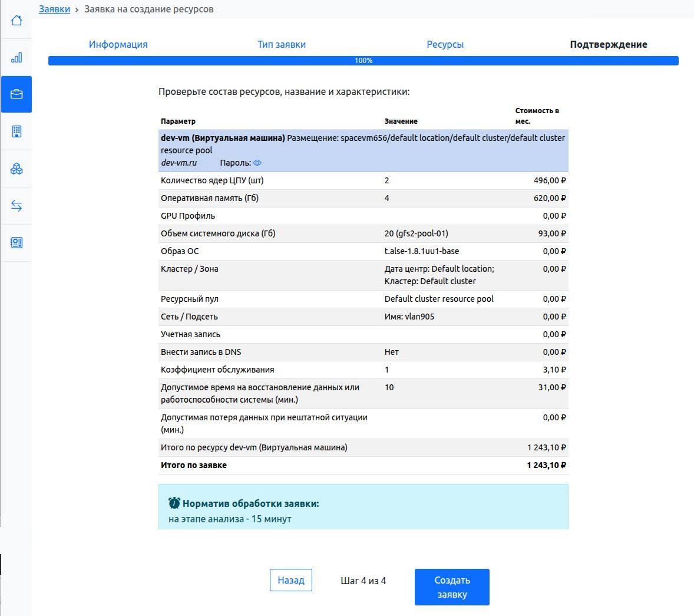Screen dimensions: 694x616
Task: Show the password with the eye icon
Action: coord(257,163)
